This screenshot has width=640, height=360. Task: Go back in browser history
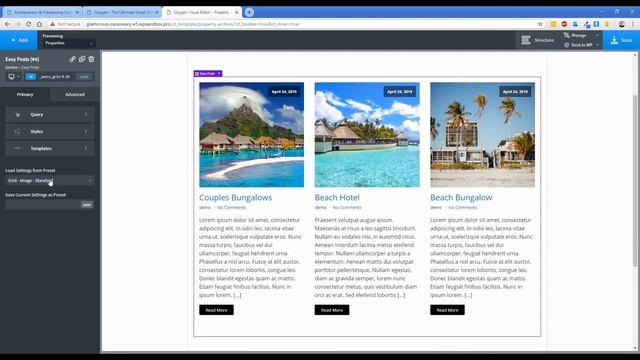7,24
